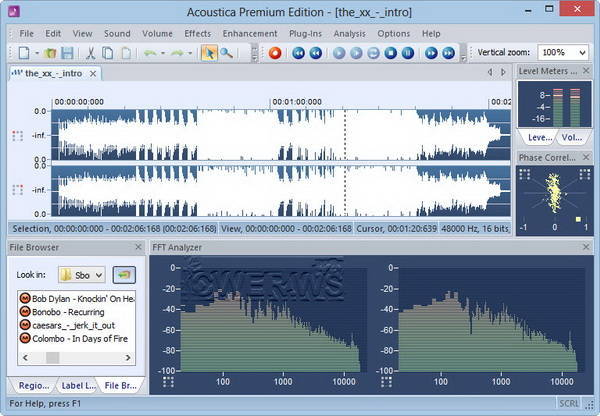The height and width of the screenshot is (416, 600).
Task: Open the Vertical zoom percentage dropdown
Action: coord(580,52)
